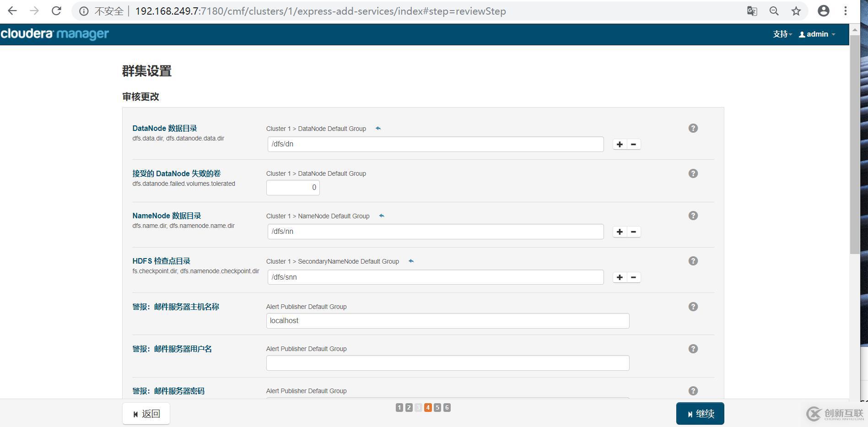Click the revert arrow for NameNode Default Group
Viewport: 868px width, 427px height.
(x=381, y=216)
